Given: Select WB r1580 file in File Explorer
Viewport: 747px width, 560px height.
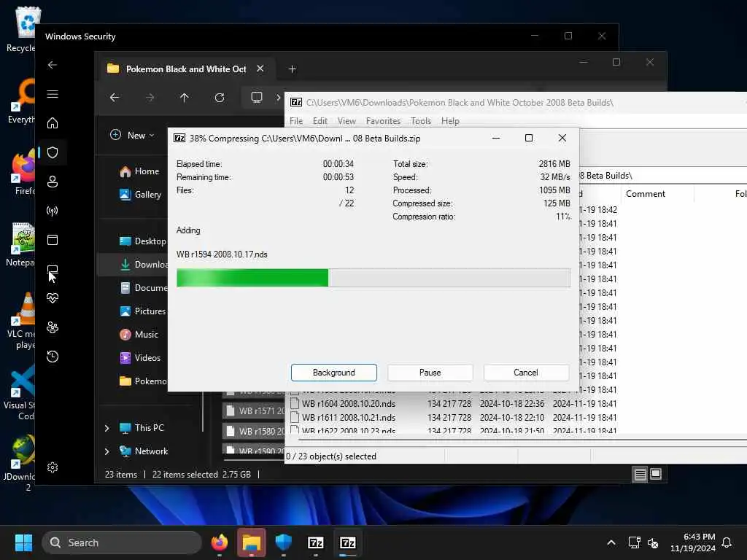Looking at the screenshot, I should pos(254,431).
